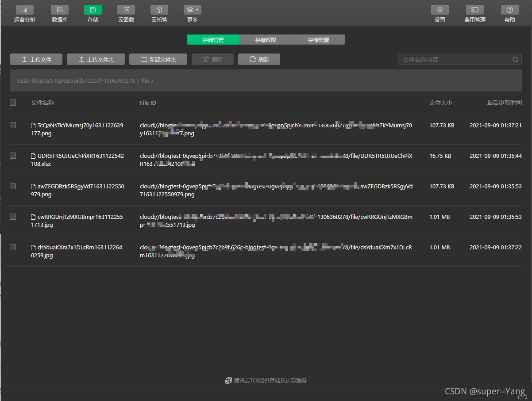
Task: Open file name awZEGDBzk5RSgyVd71631122550979.png
Action: pyautogui.click(x=77, y=190)
